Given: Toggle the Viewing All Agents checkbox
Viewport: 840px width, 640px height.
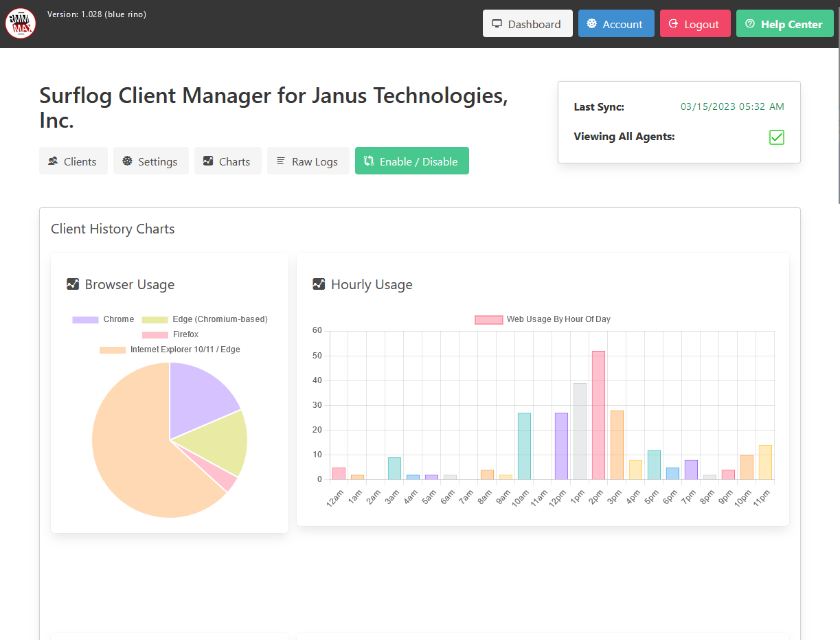Looking at the screenshot, I should [776, 137].
